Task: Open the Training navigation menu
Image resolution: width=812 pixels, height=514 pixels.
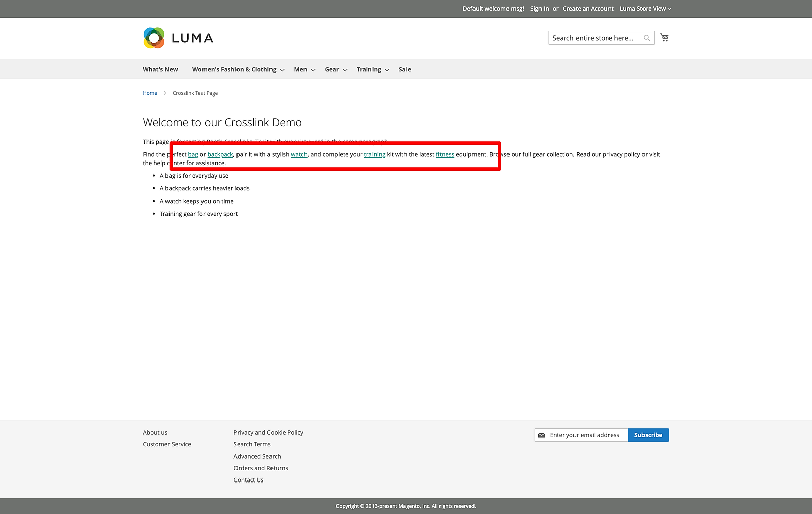Action: click(369, 69)
